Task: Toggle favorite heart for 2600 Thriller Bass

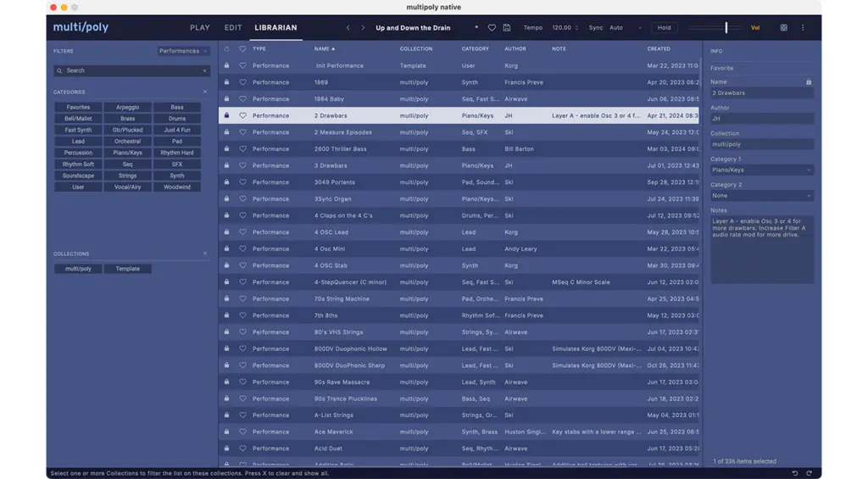Action: [242, 149]
